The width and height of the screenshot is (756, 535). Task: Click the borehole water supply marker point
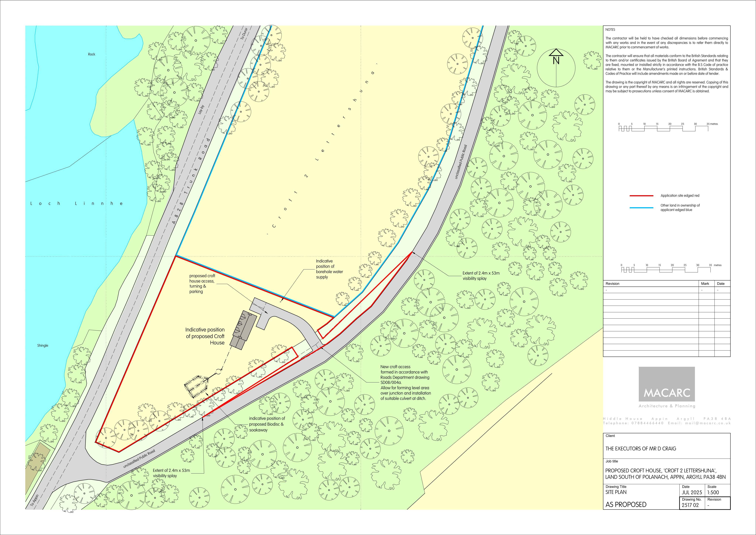(x=281, y=301)
